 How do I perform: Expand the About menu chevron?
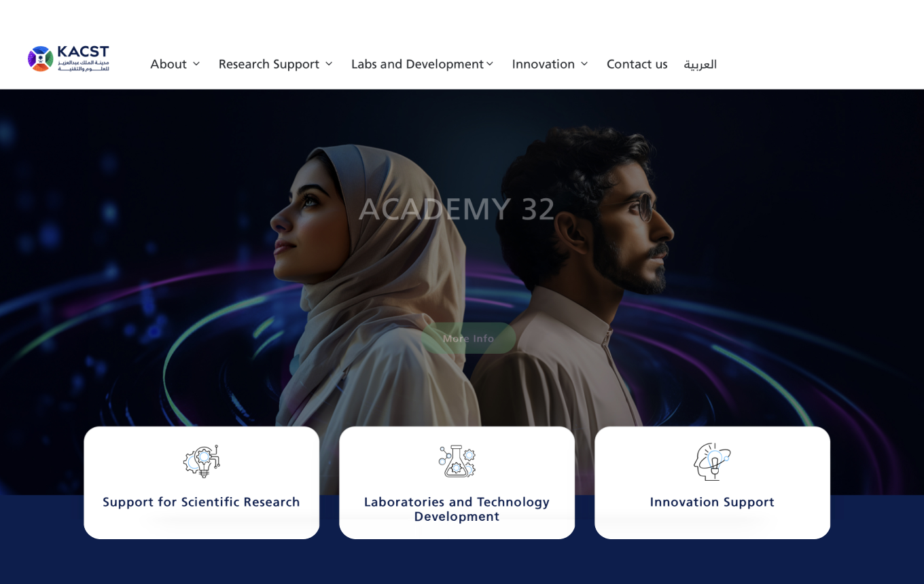click(196, 64)
